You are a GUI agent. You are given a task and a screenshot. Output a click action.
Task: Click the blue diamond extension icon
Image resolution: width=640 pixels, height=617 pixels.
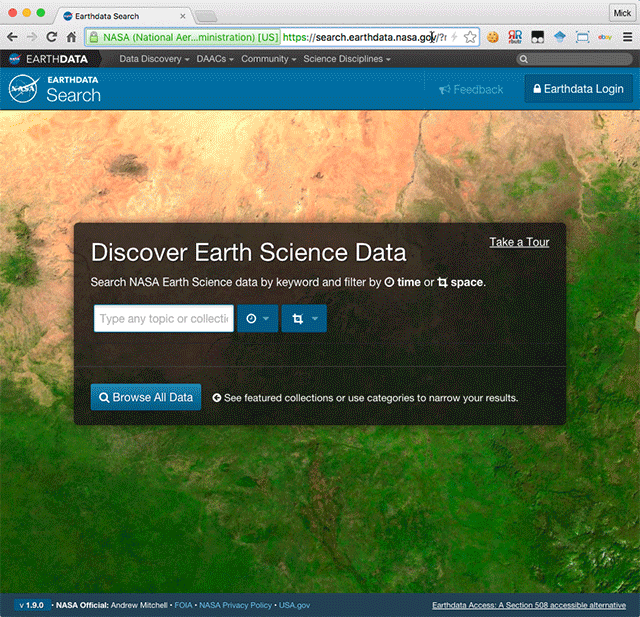click(560, 37)
